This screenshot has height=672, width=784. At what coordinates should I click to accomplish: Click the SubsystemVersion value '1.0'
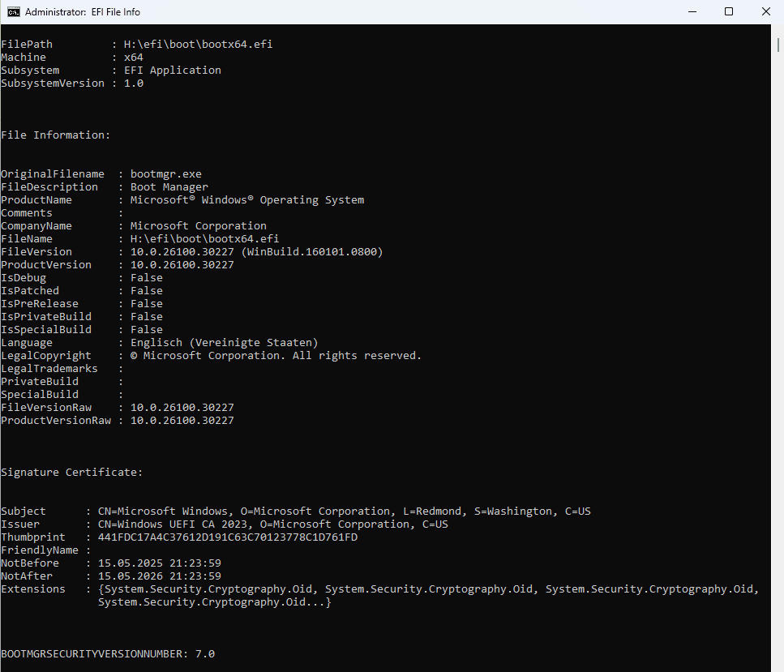[x=134, y=83]
